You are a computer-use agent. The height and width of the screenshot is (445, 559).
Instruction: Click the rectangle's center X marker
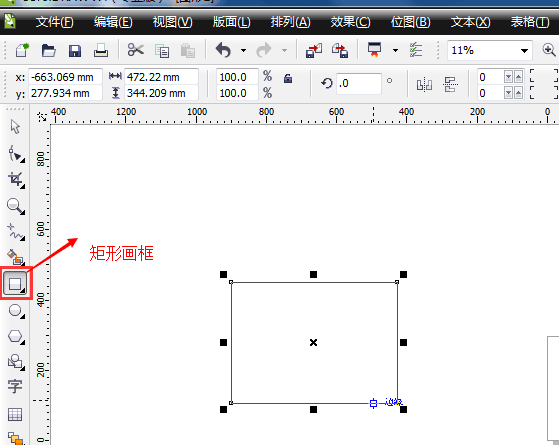(x=313, y=343)
